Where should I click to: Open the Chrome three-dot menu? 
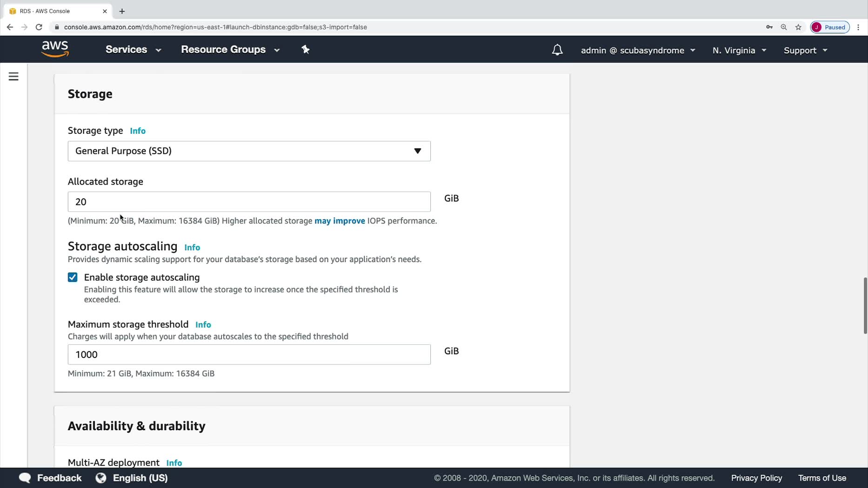[859, 27]
